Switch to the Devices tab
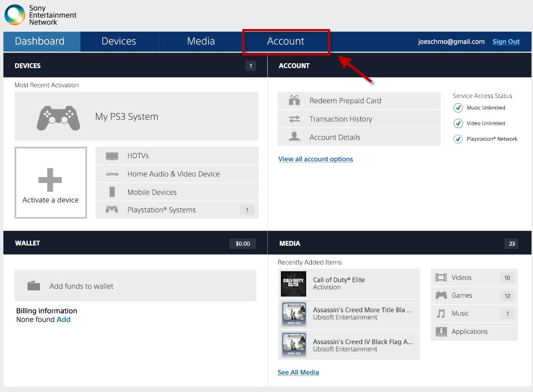This screenshot has height=392, width=533. click(119, 41)
